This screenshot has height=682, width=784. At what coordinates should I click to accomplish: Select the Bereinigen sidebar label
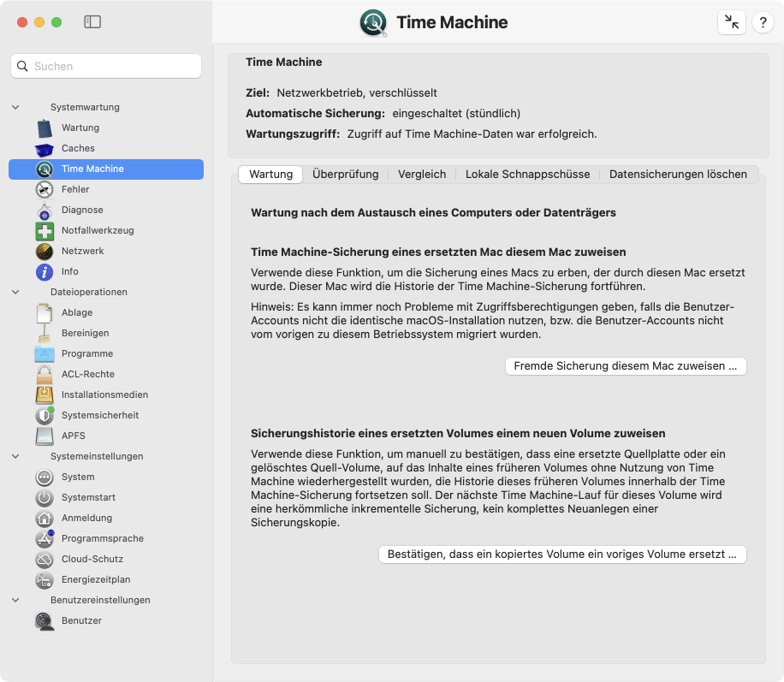click(86, 333)
